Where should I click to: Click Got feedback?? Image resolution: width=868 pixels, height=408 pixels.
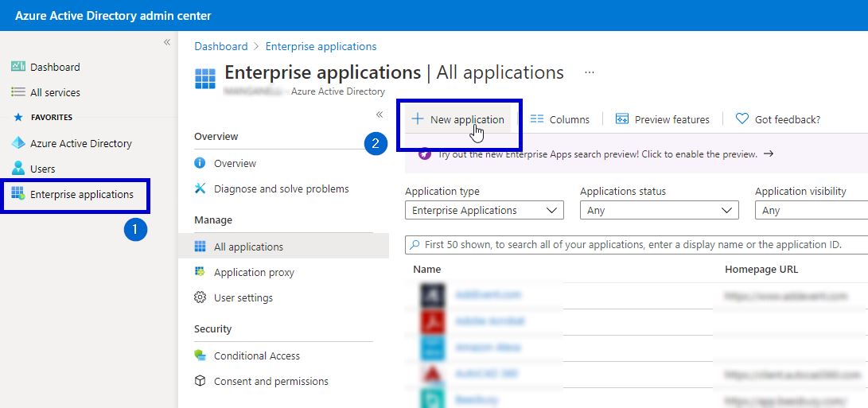(778, 119)
